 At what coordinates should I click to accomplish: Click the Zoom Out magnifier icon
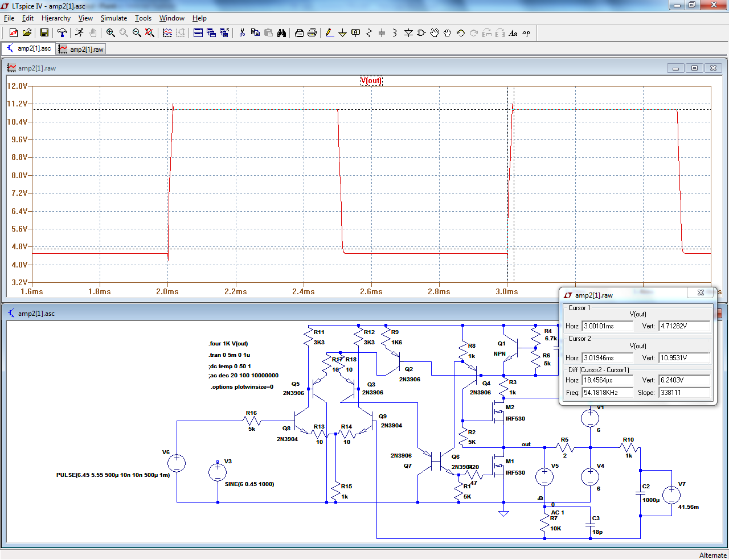137,33
